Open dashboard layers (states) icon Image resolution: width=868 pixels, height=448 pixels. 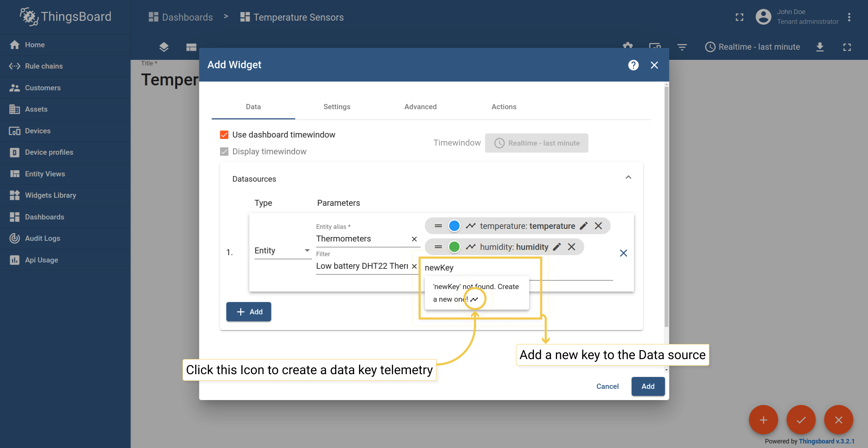click(164, 47)
